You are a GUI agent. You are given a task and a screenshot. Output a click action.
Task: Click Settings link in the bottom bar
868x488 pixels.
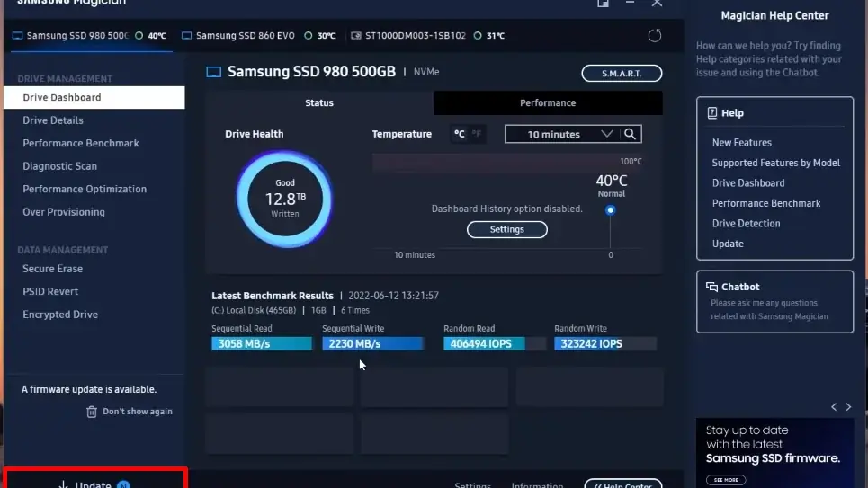[473, 485]
